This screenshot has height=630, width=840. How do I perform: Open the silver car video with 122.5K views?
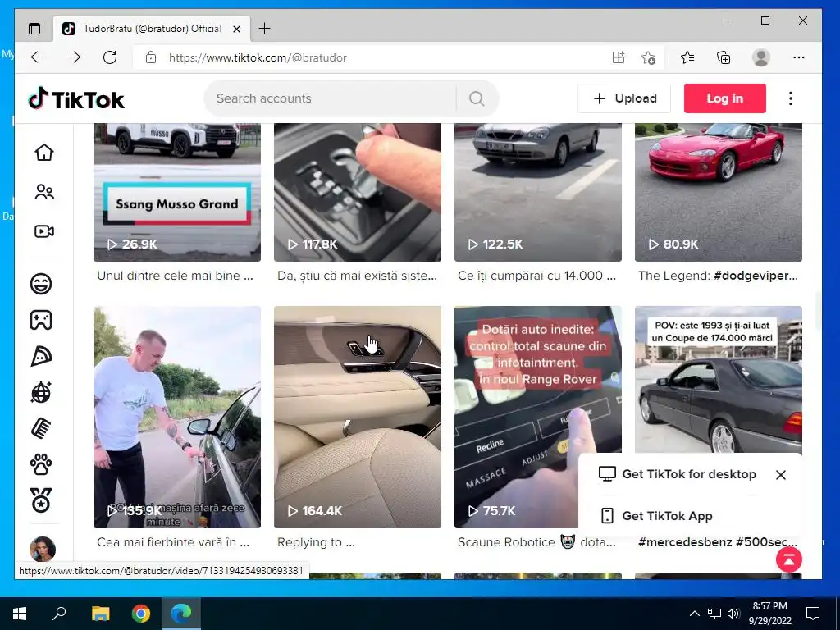tap(538, 192)
